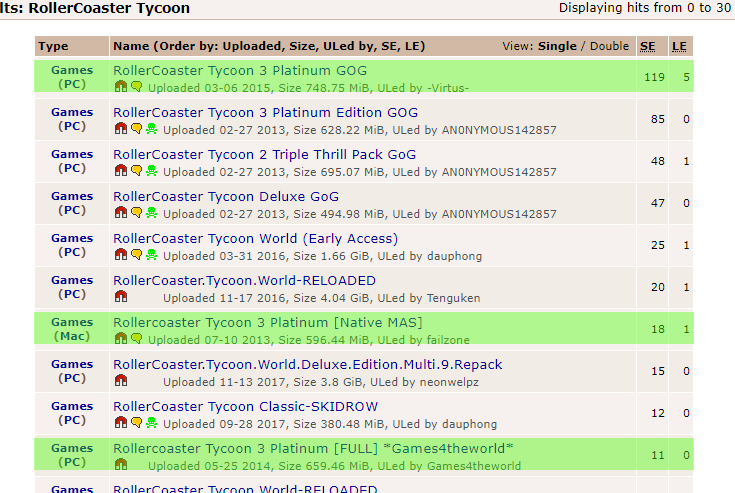Click comment icon for Platinum [Native MAS]

click(136, 338)
